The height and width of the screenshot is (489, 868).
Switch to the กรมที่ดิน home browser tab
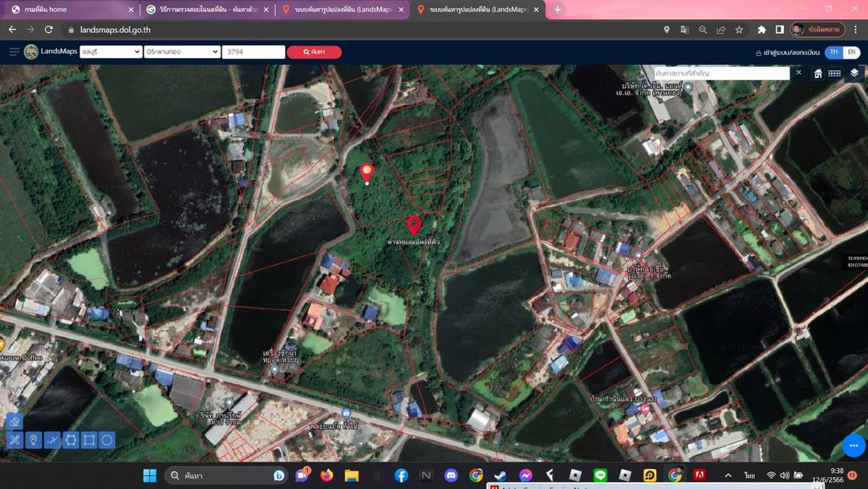tap(69, 10)
